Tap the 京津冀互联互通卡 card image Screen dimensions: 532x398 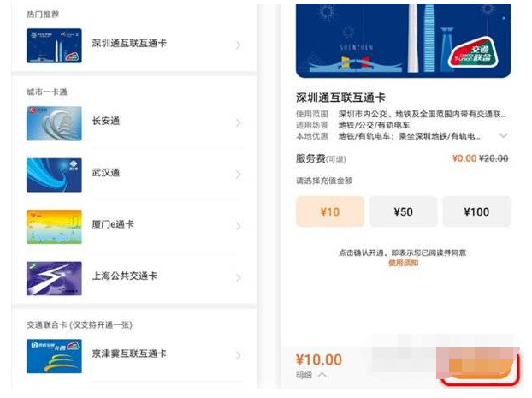[54, 356]
